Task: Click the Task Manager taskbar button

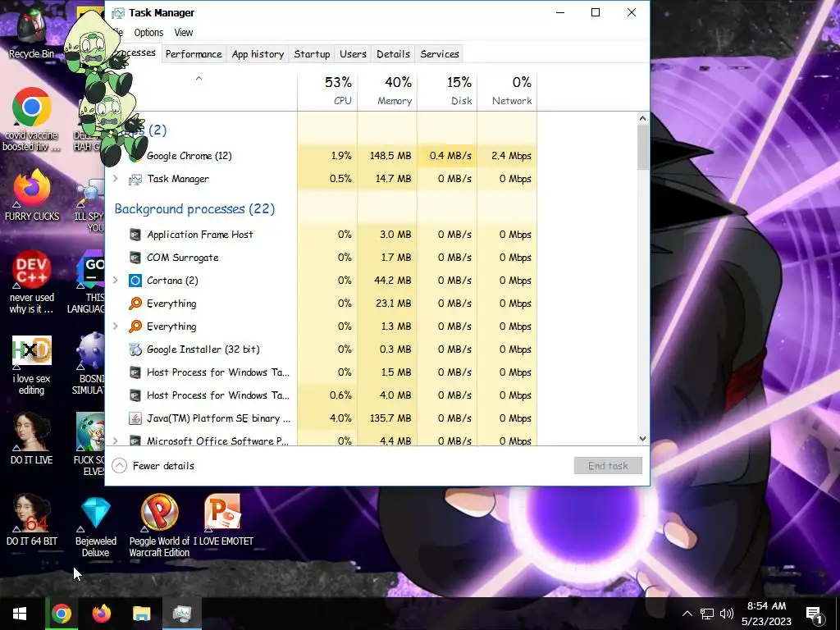Action: point(182,614)
